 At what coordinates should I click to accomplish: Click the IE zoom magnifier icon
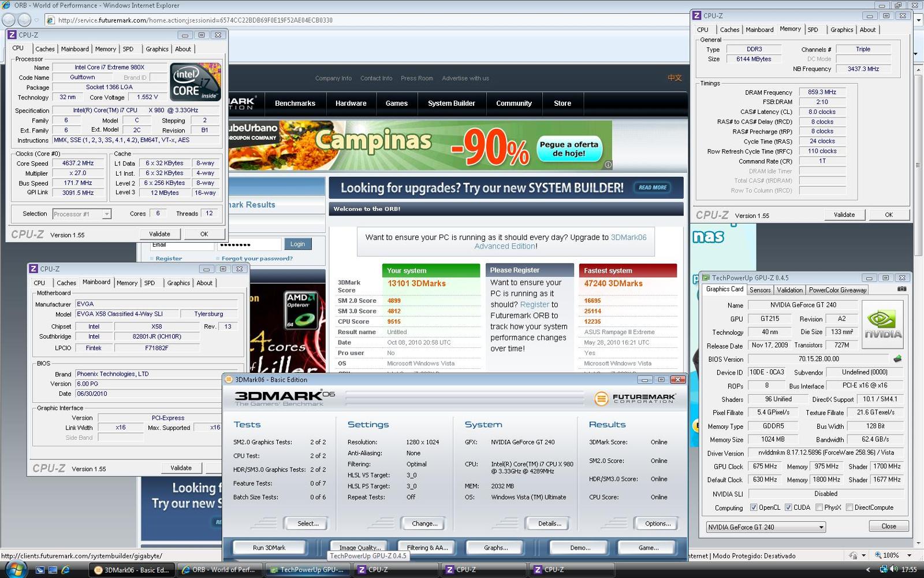coord(878,555)
